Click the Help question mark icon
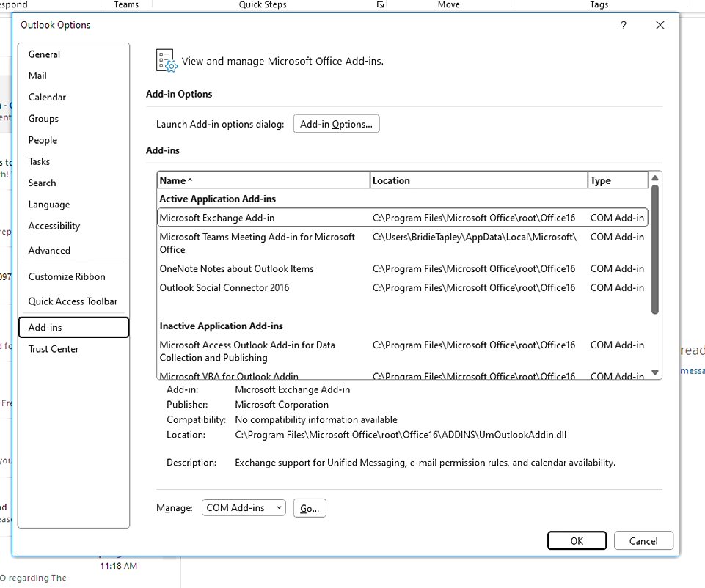The image size is (705, 588). pyautogui.click(x=623, y=25)
